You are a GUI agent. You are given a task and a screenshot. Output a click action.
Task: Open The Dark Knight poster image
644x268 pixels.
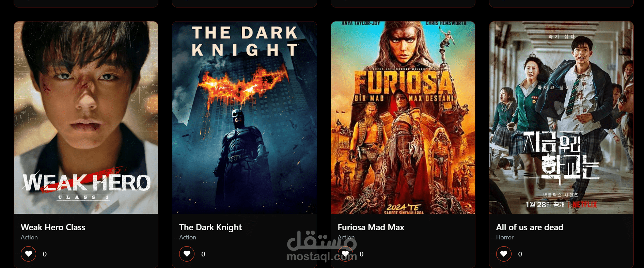(x=245, y=117)
